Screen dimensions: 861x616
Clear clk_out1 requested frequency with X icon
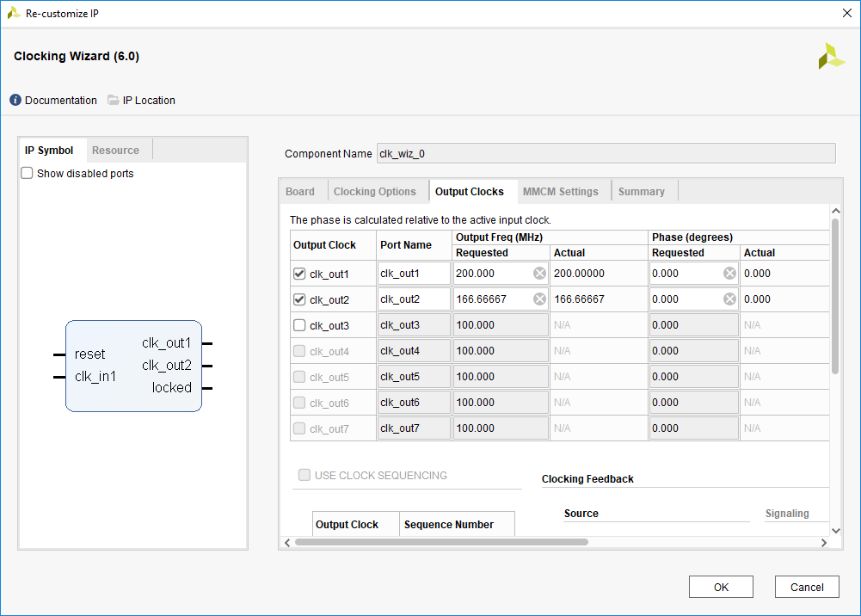(x=540, y=274)
